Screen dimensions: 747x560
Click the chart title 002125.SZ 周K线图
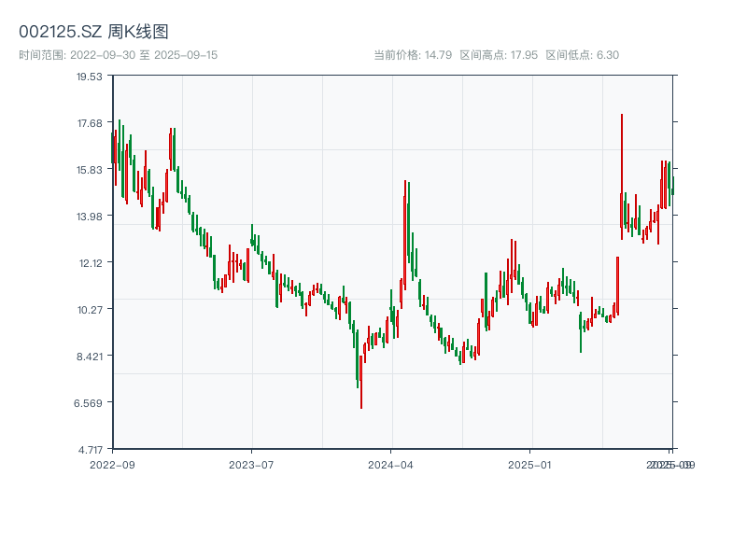pyautogui.click(x=93, y=32)
